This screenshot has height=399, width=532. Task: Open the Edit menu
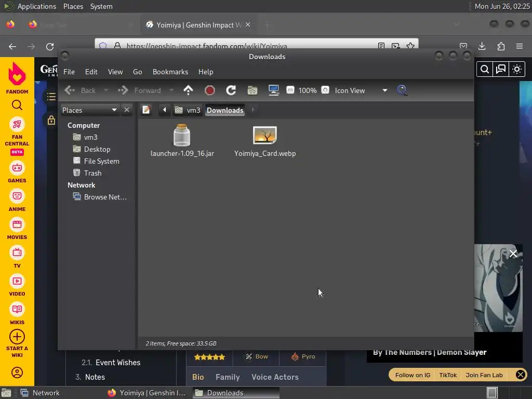(x=91, y=72)
